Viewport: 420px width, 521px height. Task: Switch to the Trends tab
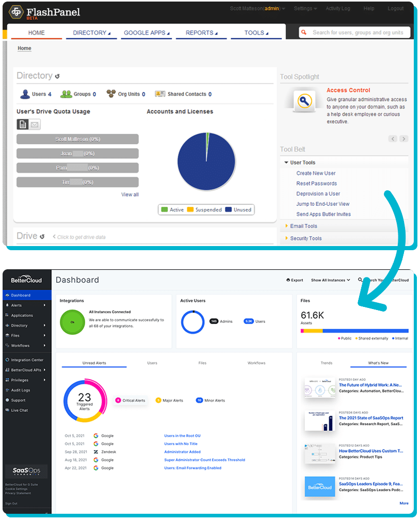tap(326, 363)
